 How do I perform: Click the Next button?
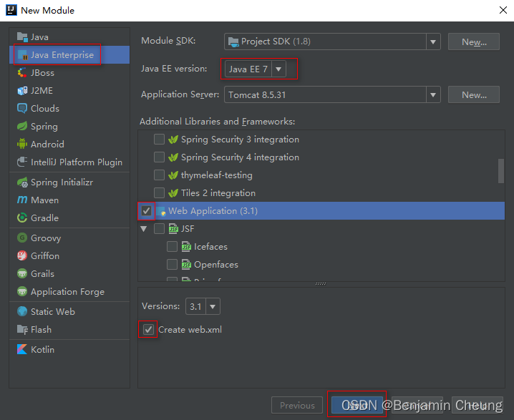tap(357, 405)
